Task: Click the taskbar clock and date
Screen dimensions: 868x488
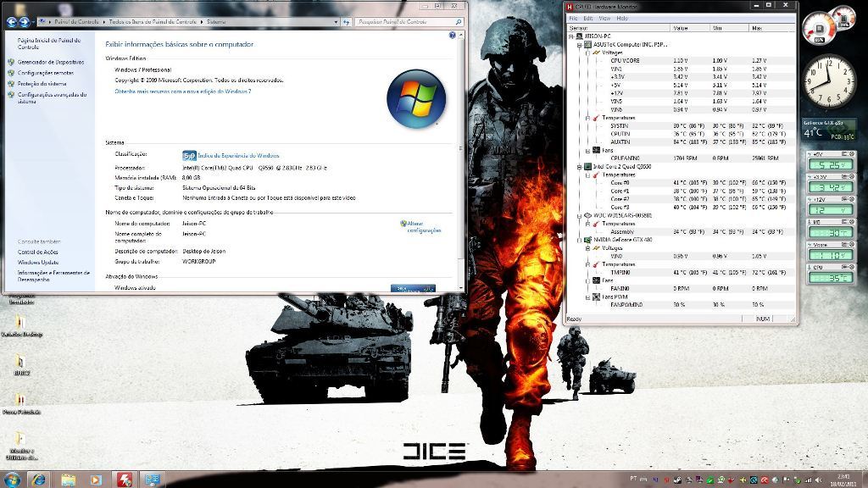Action: [x=843, y=480]
